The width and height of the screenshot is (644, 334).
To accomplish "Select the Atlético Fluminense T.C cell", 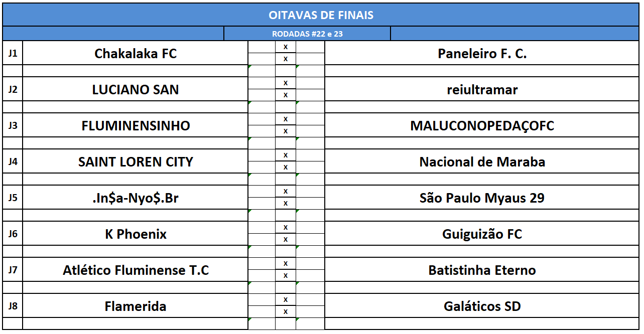I will coord(136,270).
